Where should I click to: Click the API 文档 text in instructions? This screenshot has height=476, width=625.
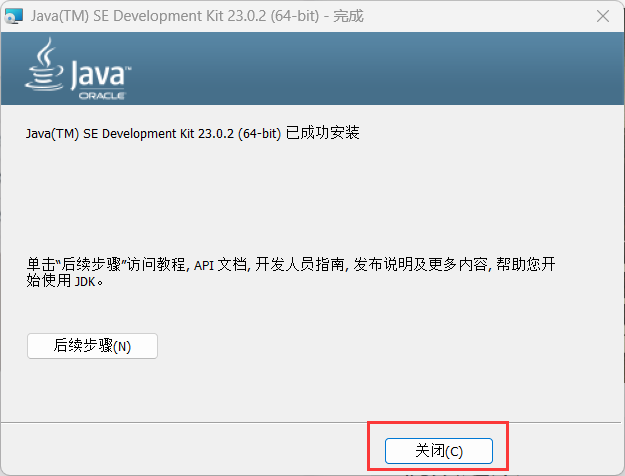[220, 265]
